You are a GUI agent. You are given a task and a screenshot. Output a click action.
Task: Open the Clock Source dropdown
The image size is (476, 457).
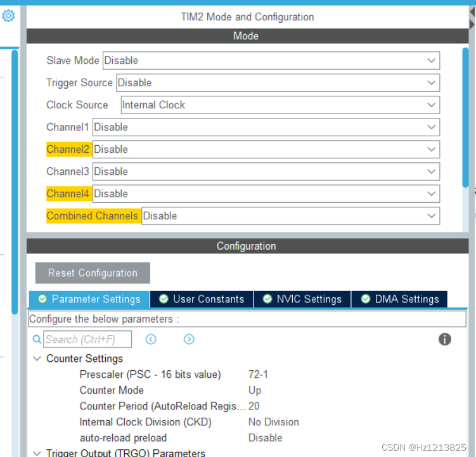coord(280,105)
